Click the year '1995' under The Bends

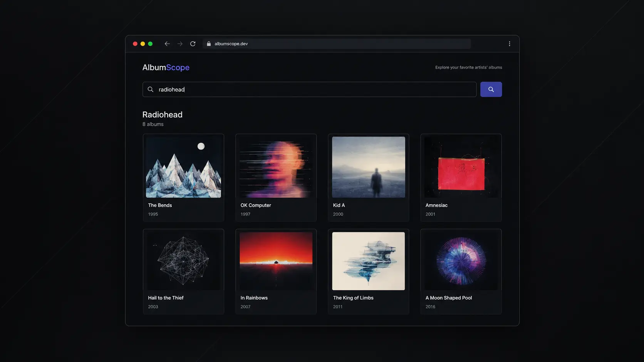(x=153, y=214)
